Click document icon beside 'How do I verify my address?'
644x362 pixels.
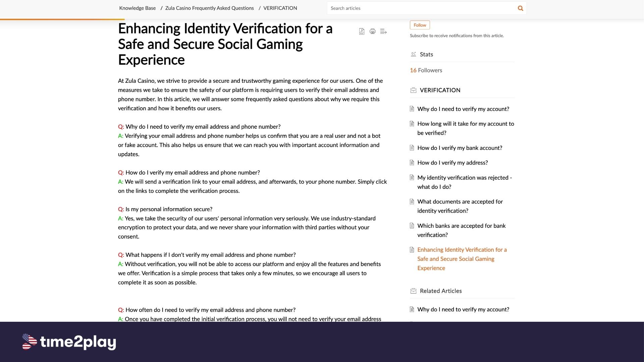point(412,163)
